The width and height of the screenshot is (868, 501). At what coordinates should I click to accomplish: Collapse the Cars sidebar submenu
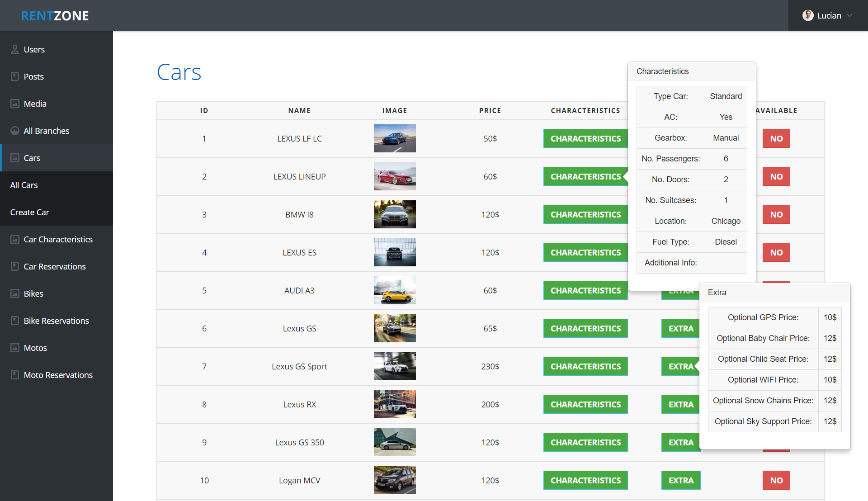click(x=32, y=158)
